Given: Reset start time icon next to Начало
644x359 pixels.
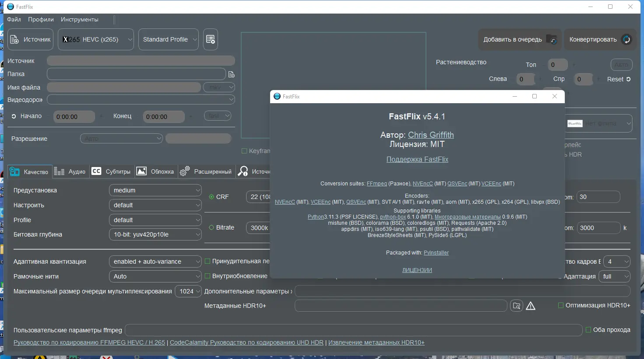Looking at the screenshot, I should (14, 116).
